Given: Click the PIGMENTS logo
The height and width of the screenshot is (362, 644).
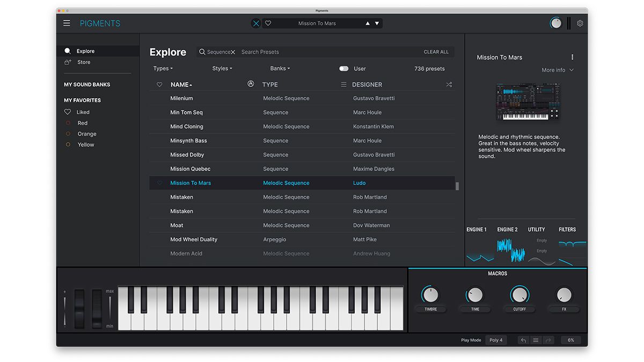Looking at the screenshot, I should point(100,23).
